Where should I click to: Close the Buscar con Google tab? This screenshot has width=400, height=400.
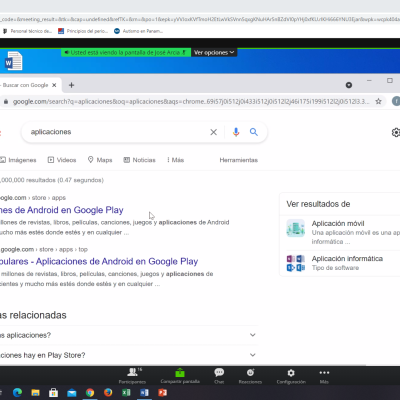54,85
